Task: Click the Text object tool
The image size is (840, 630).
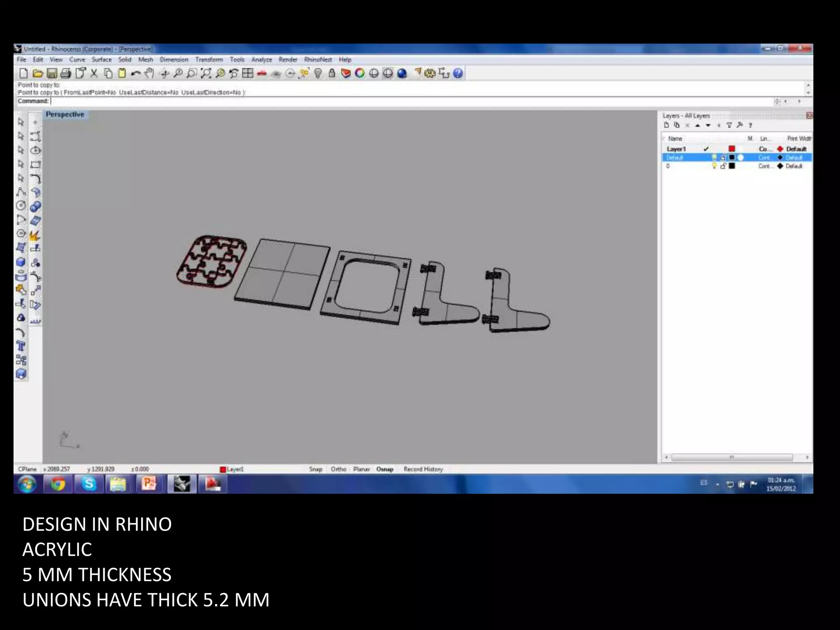Action: point(21,347)
